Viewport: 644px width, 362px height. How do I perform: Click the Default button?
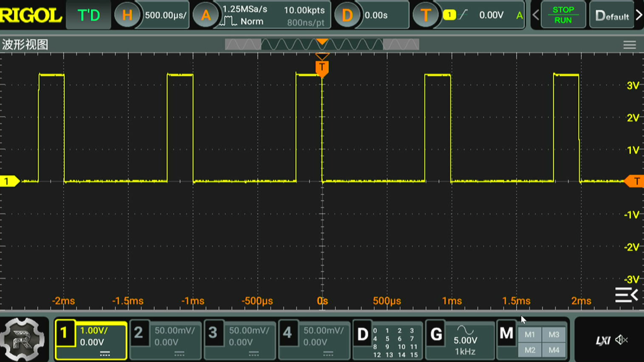point(612,15)
